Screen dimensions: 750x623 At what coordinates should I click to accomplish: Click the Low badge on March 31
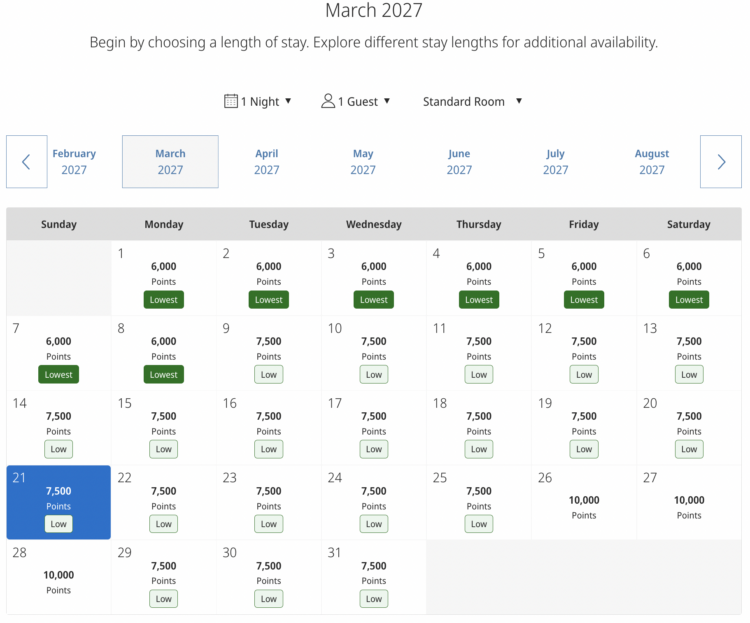(x=374, y=599)
